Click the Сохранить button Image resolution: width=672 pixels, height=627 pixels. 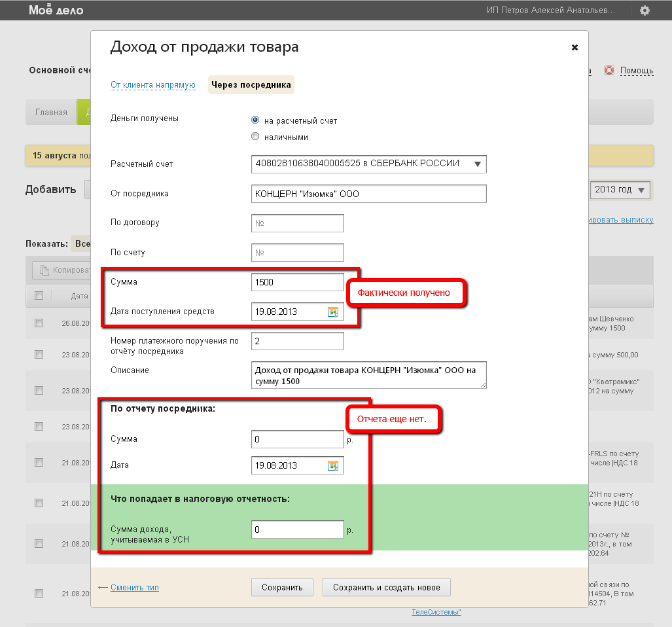click(282, 587)
